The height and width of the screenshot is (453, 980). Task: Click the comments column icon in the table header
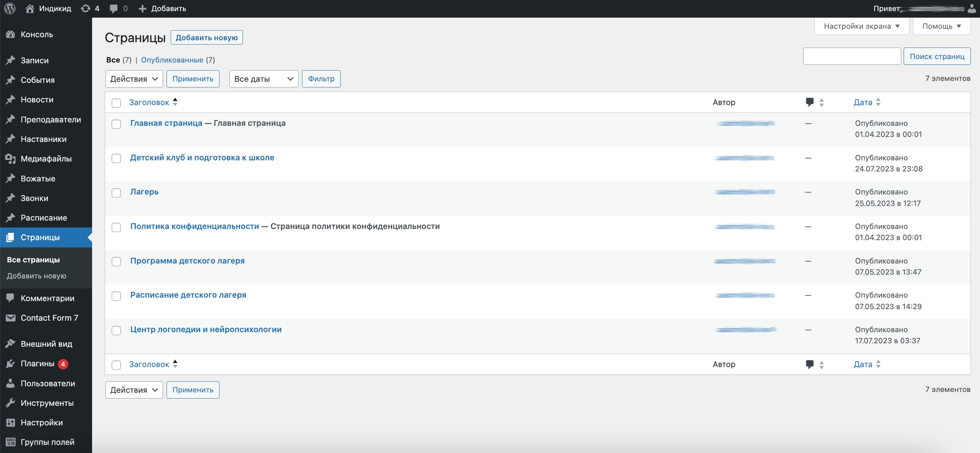[810, 102]
